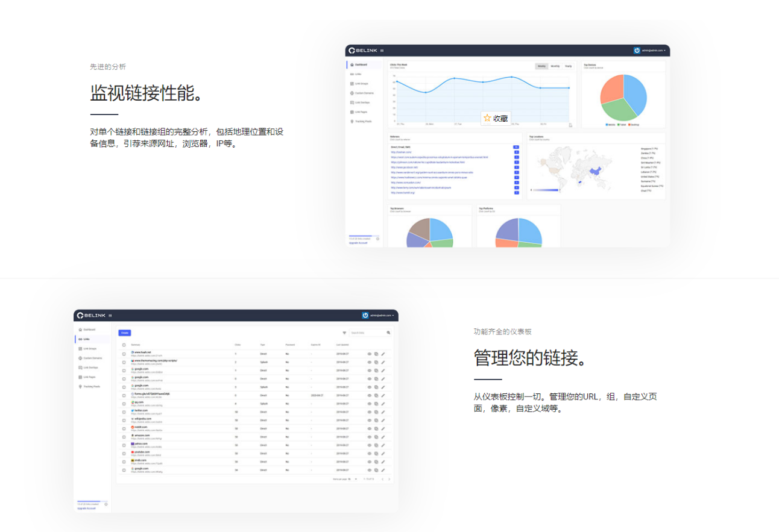Click the pencil edit icon in the amazon.com row
Image resolution: width=779 pixels, height=532 pixels.
coord(383,437)
